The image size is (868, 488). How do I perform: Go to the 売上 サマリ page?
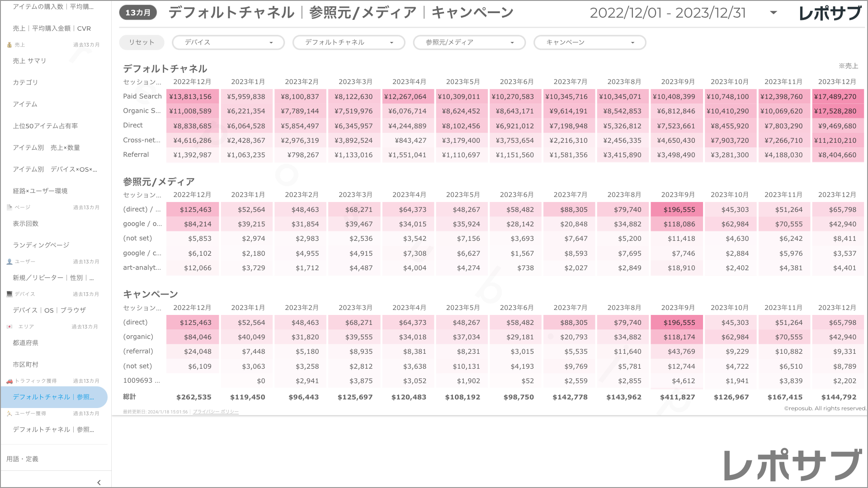[29, 61]
